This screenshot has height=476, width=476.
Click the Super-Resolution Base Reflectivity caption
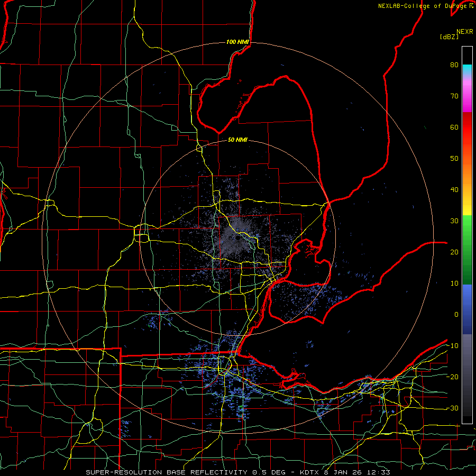click(237, 472)
